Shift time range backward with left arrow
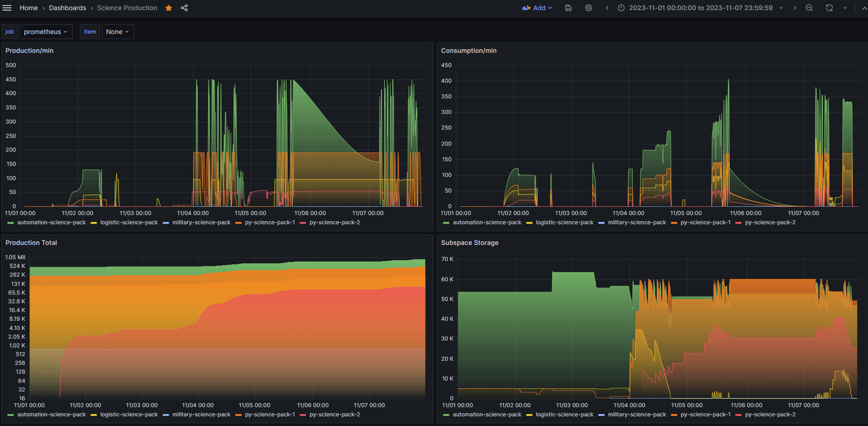 [607, 8]
